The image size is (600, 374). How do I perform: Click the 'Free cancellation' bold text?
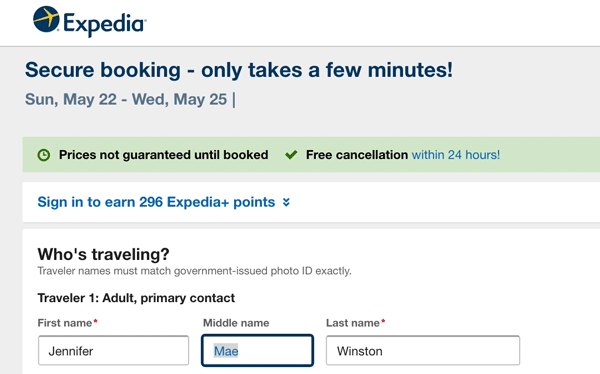pos(357,155)
